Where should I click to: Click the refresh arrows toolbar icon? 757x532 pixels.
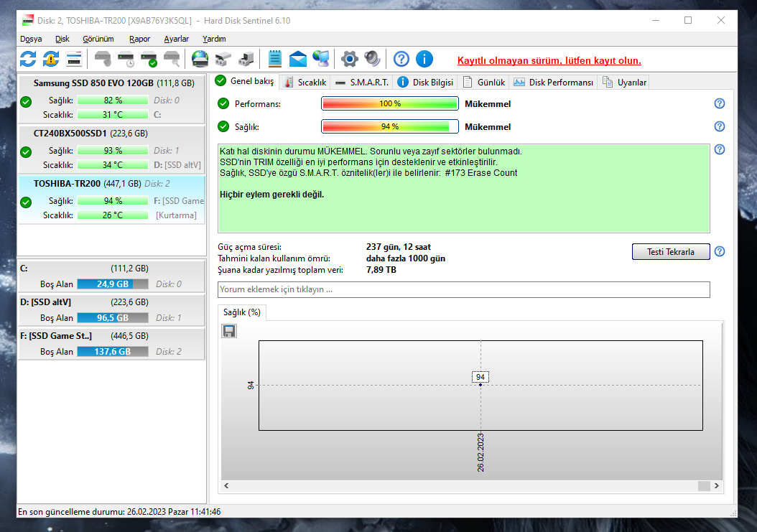tap(28, 60)
